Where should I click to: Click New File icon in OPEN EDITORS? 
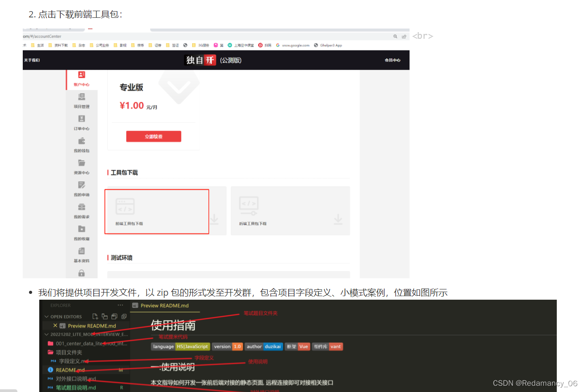click(95, 316)
